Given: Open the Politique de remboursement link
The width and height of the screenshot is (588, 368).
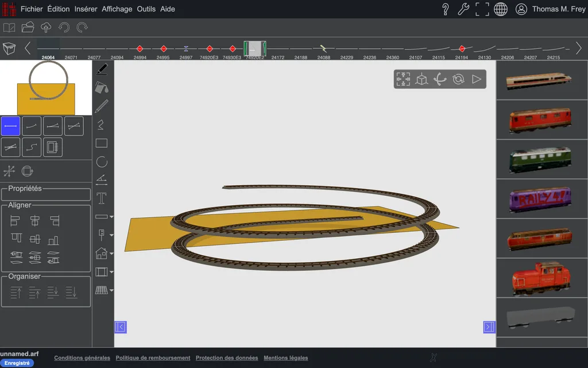Looking at the screenshot, I should (x=153, y=358).
